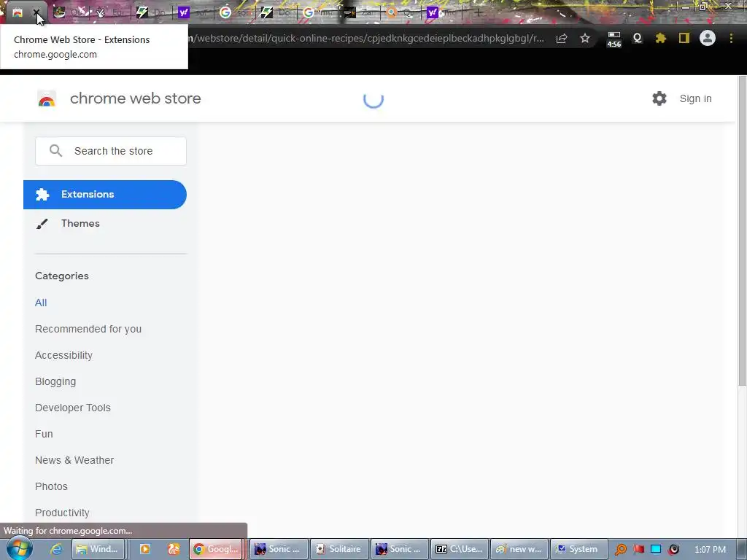This screenshot has height=560, width=747.
Task: Choose the Blogging category
Action: (x=55, y=381)
